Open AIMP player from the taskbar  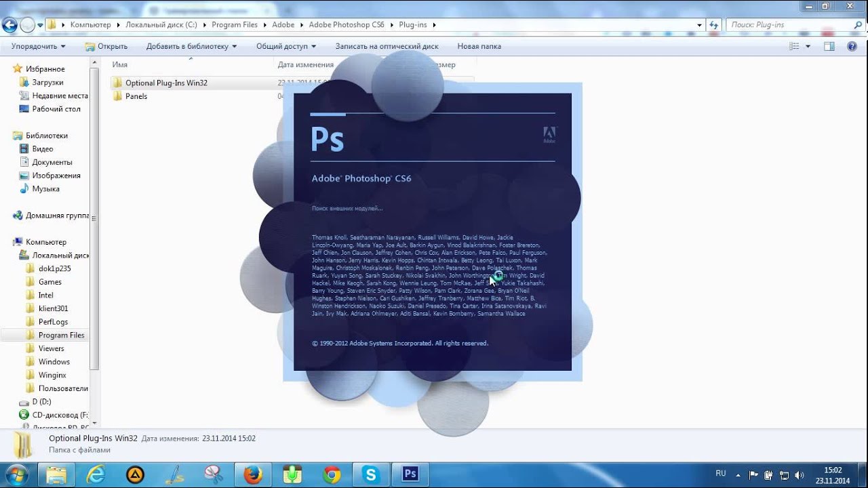click(x=135, y=474)
